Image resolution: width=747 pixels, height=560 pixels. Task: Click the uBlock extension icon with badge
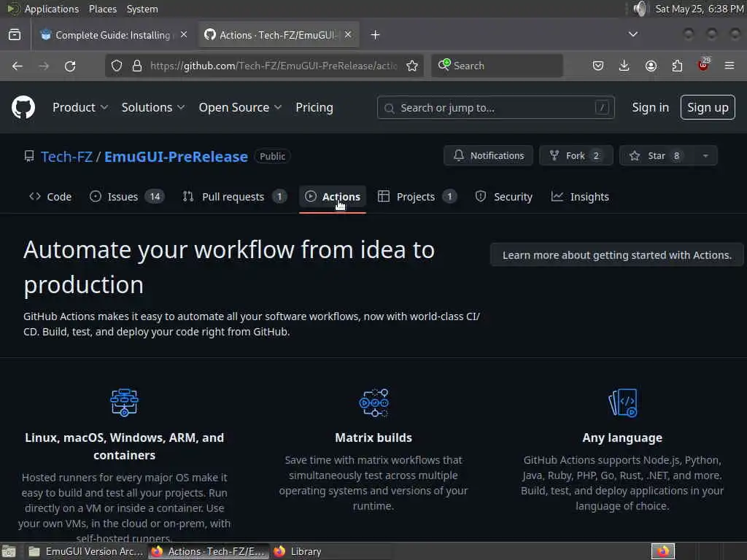(x=704, y=64)
